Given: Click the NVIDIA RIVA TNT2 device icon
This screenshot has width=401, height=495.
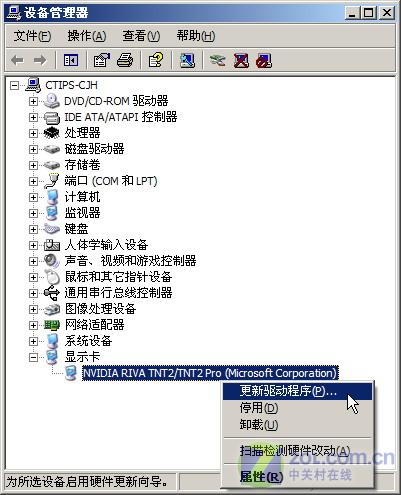Looking at the screenshot, I should tap(71, 373).
